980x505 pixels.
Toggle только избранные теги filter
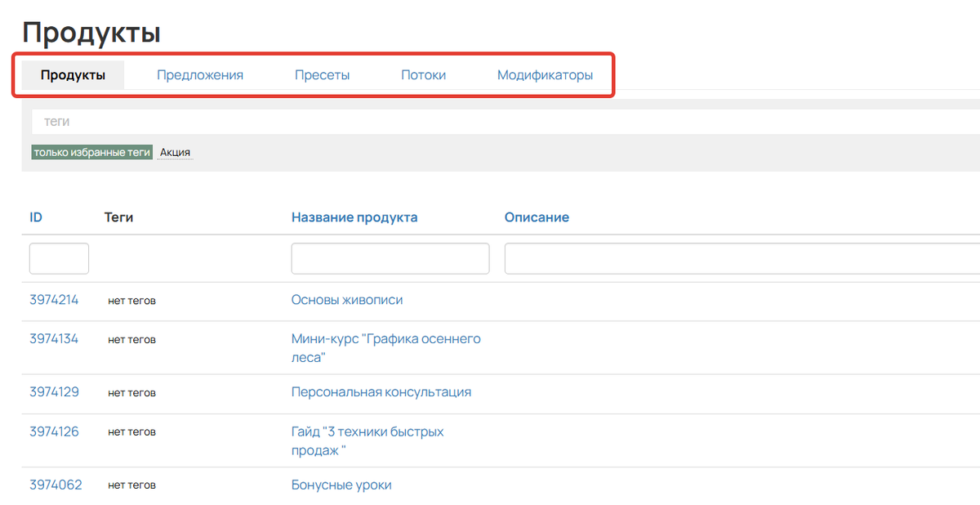pyautogui.click(x=91, y=152)
